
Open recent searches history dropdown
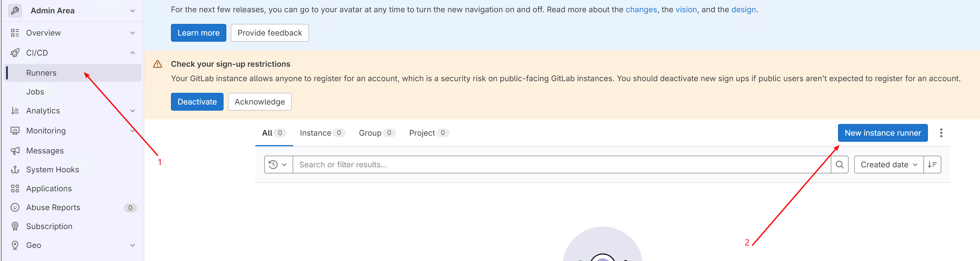(x=278, y=165)
